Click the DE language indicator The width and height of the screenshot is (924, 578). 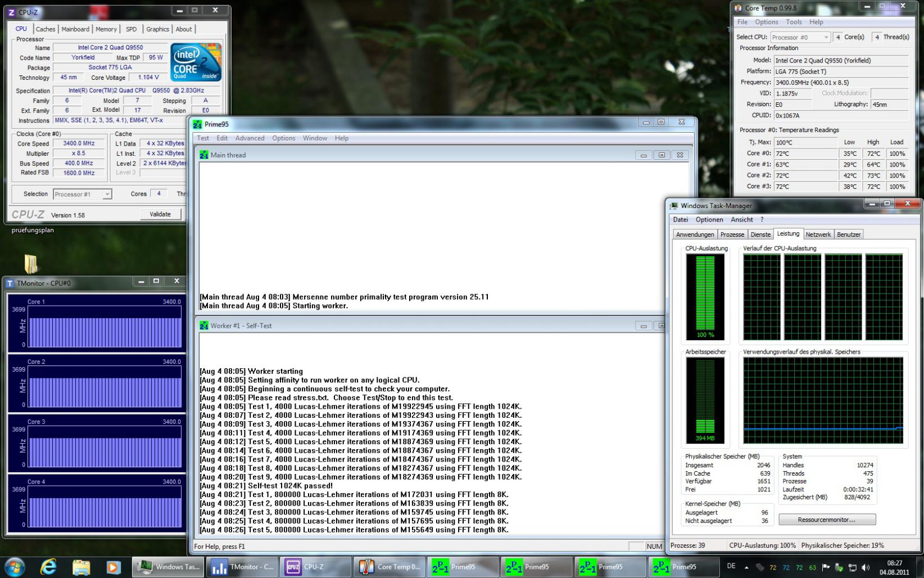click(731, 566)
